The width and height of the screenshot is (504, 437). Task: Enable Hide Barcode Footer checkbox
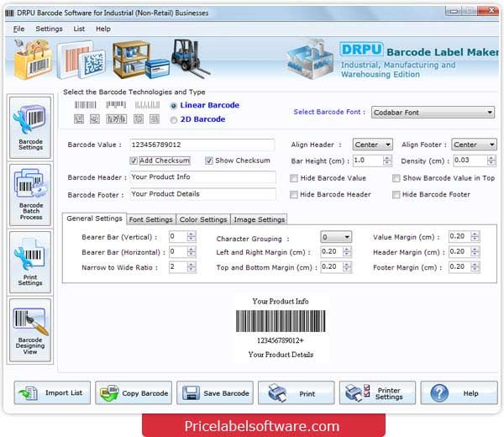click(x=396, y=194)
